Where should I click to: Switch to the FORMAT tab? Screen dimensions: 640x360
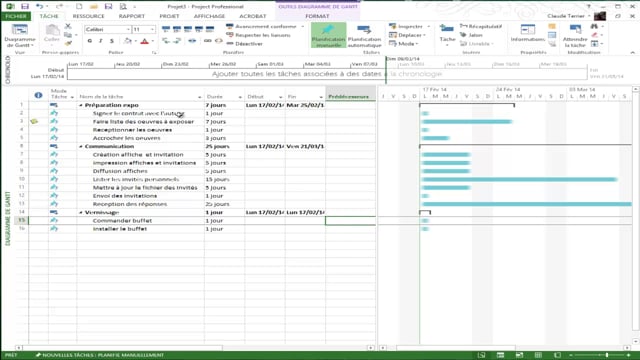coord(317,16)
